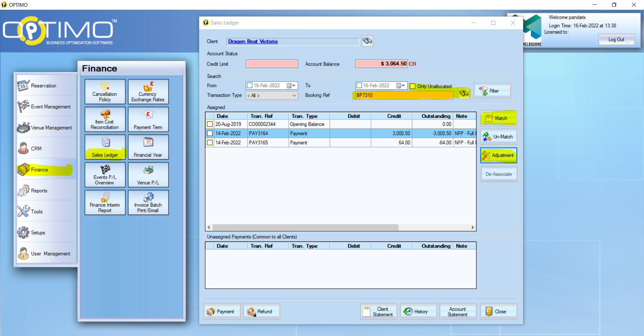Open the Tools module
Viewport: 644px width, 336px height.
point(46,212)
